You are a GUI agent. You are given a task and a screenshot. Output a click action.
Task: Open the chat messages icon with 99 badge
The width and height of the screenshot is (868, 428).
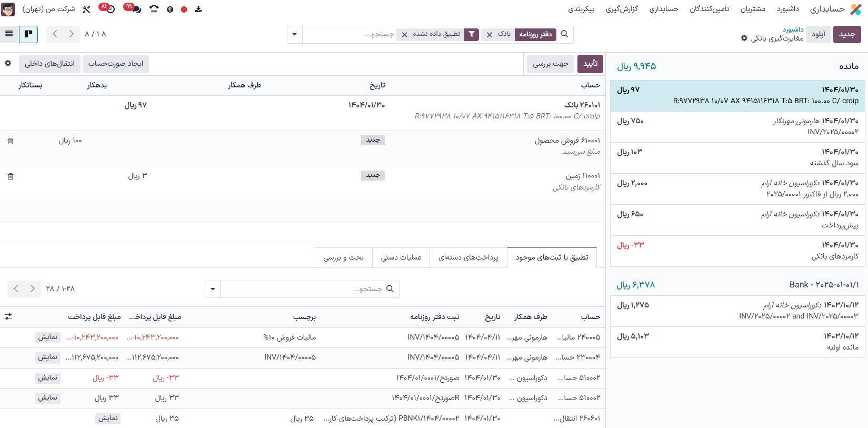tap(136, 9)
